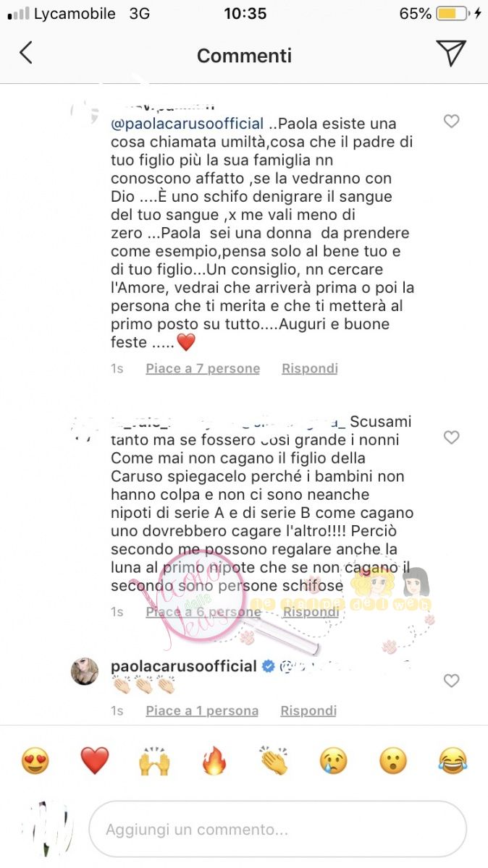The width and height of the screenshot is (488, 868).
Task: Insert the clapping hands emoji
Action: coord(274,761)
